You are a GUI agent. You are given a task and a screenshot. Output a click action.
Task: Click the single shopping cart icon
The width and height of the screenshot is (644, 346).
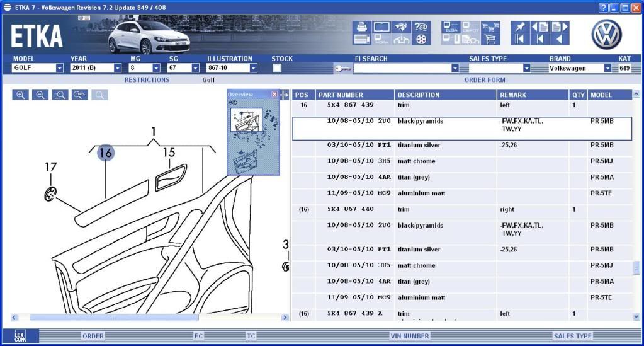(490, 40)
